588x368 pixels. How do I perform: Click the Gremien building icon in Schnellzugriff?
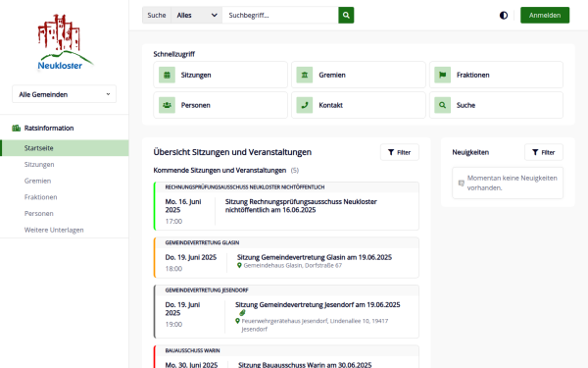tap(305, 75)
